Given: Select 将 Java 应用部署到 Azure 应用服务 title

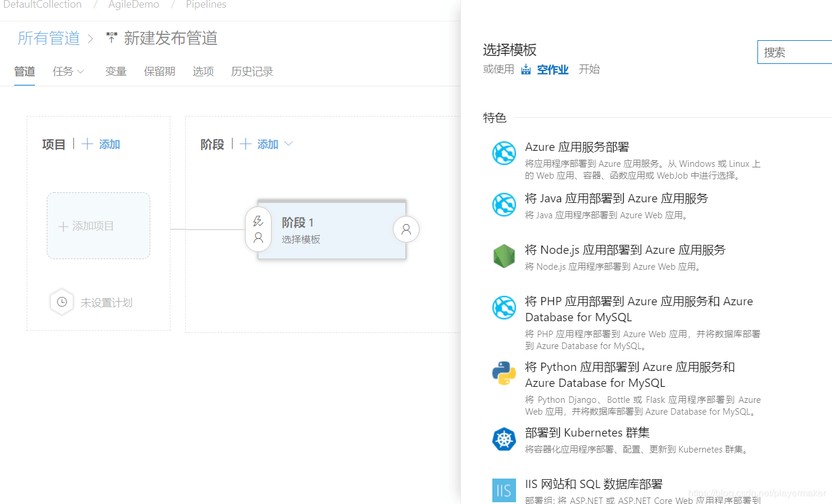Looking at the screenshot, I should pyautogui.click(x=617, y=198).
